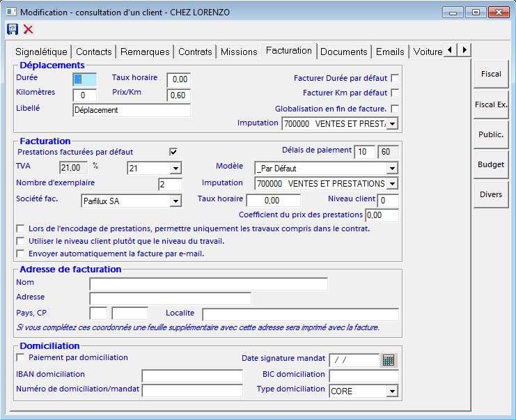Screen dimensions: 516x420
Task: Click the red X cancel icon
Action: pyautogui.click(x=28, y=29)
